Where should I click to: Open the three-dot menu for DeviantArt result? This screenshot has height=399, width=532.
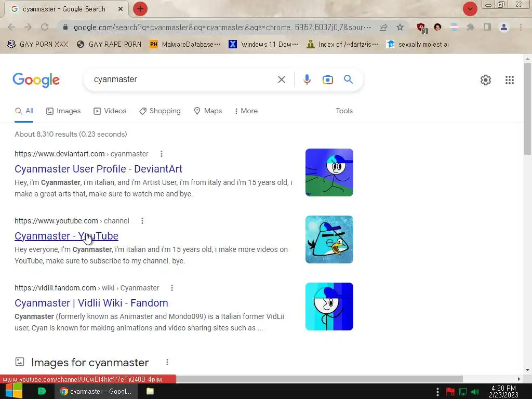[162, 154]
